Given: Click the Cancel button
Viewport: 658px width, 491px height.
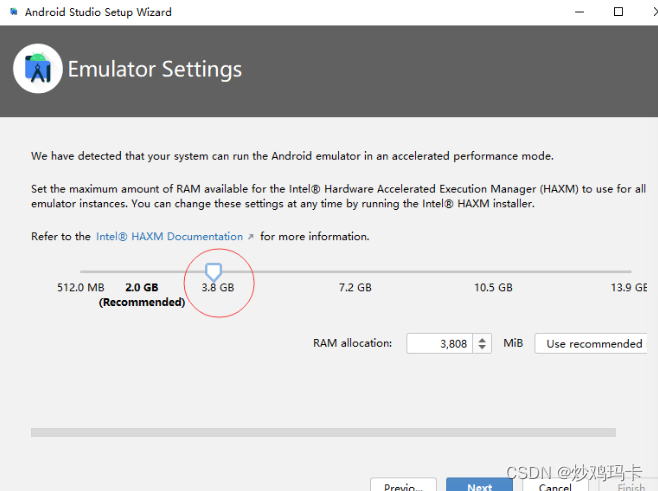Looking at the screenshot, I should tap(555, 485).
